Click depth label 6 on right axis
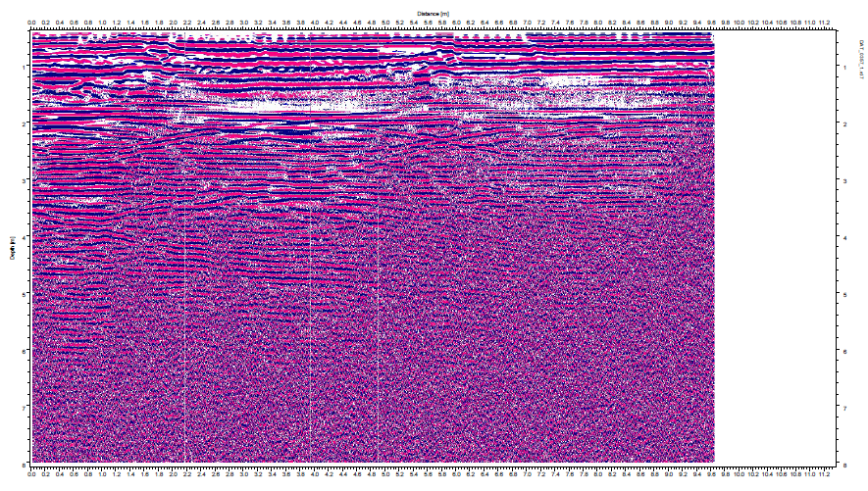 (x=845, y=351)
